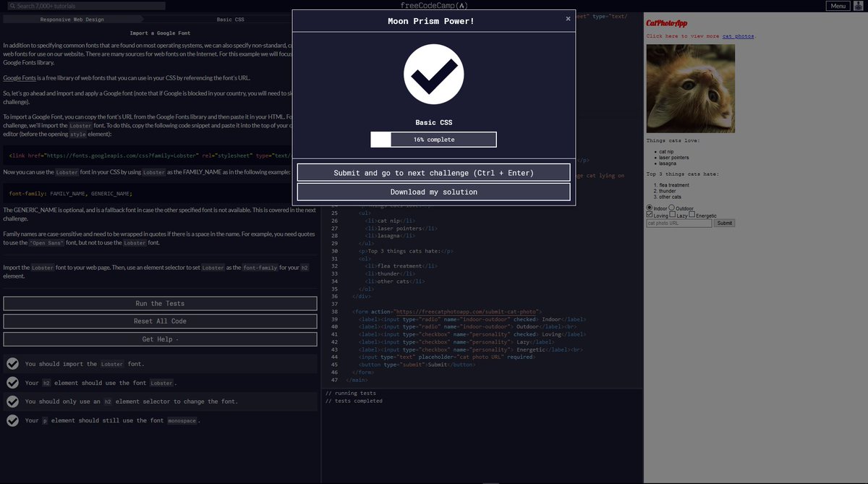868x484 pixels.
Task: Toggle the Energetic checkbox
Action: tap(692, 215)
